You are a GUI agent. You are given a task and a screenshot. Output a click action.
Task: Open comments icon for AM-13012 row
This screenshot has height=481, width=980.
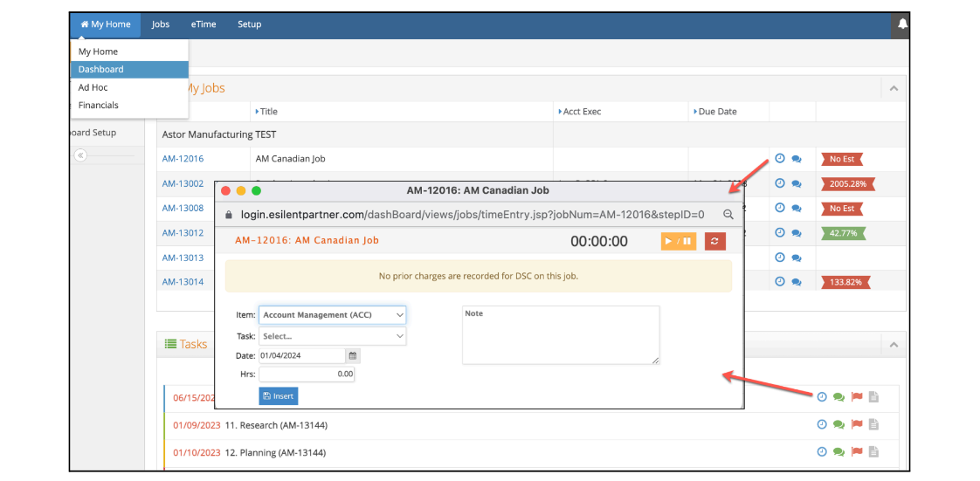pyautogui.click(x=797, y=233)
